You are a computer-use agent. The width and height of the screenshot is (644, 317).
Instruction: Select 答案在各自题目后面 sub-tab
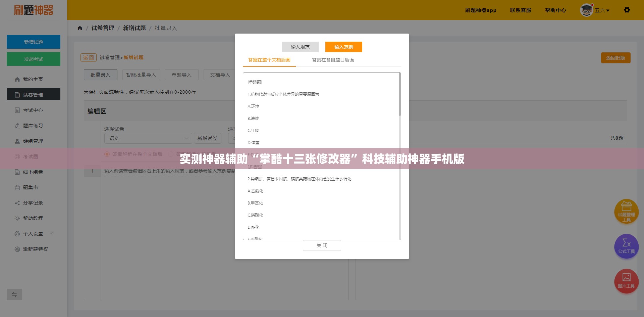coord(333,60)
